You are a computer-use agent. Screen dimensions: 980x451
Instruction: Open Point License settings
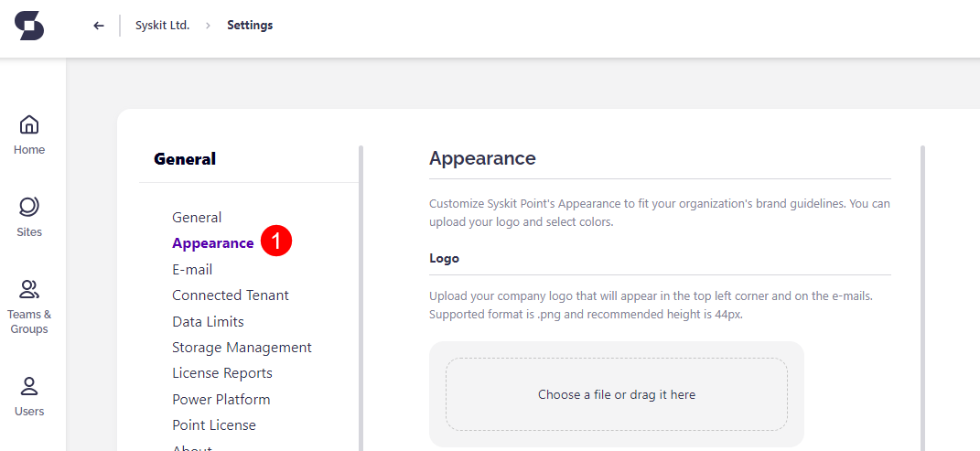[x=214, y=425]
